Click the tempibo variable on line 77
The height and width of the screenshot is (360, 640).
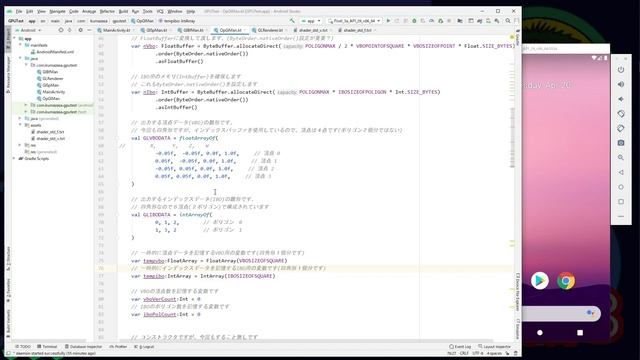tap(154, 276)
